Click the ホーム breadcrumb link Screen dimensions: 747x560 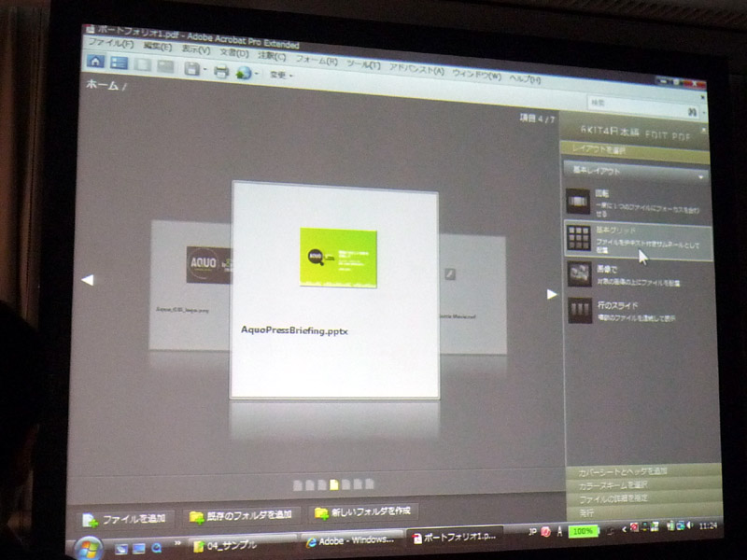103,85
